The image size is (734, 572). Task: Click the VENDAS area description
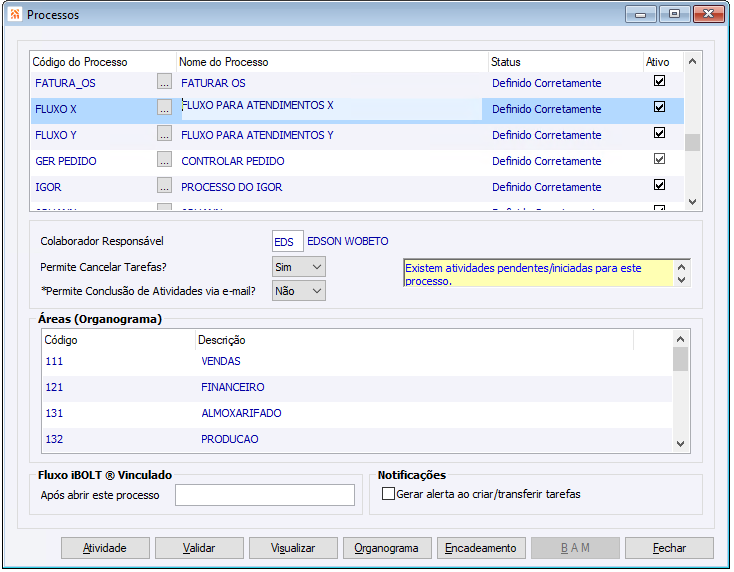pos(220,361)
